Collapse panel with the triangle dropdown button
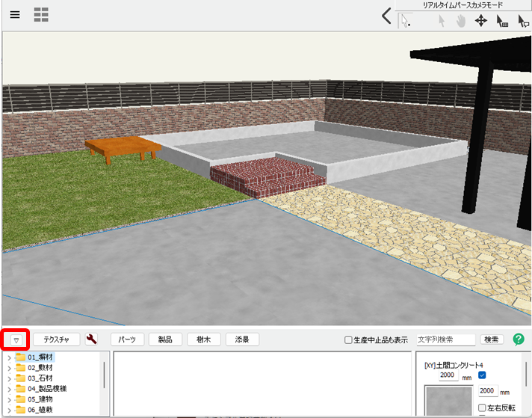The width and height of the screenshot is (532, 418). (x=15, y=339)
